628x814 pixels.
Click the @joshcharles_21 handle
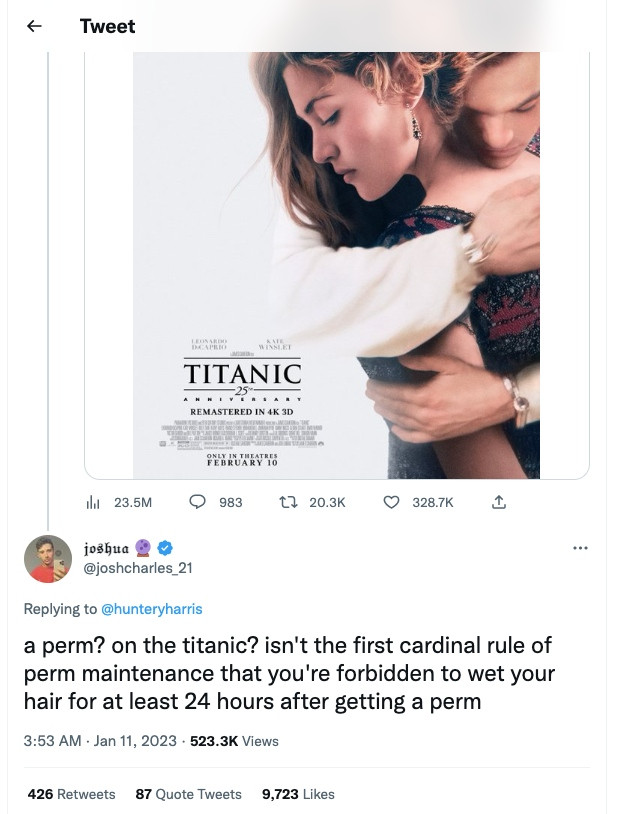(x=137, y=568)
